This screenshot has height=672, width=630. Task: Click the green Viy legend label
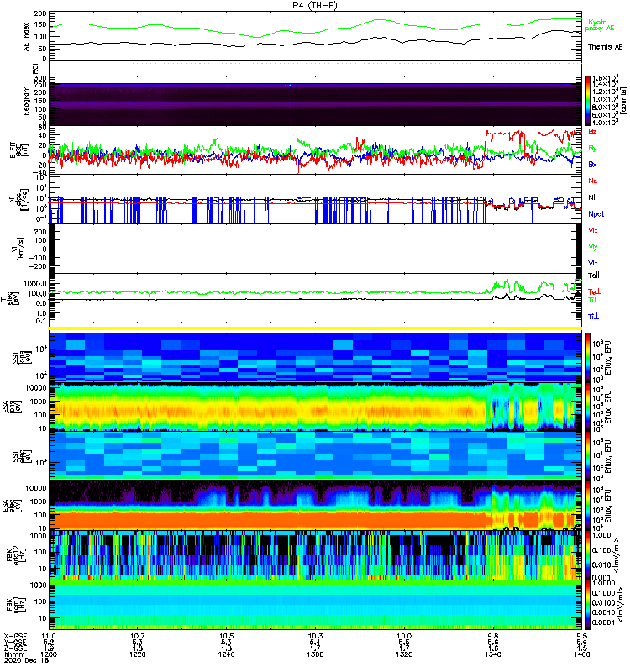593,247
